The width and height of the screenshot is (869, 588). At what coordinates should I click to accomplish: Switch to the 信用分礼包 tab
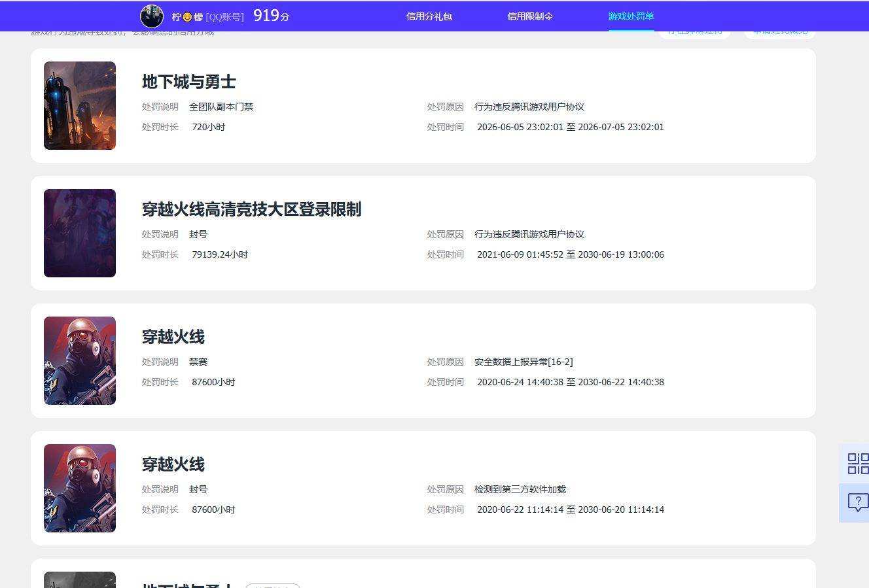429,16
